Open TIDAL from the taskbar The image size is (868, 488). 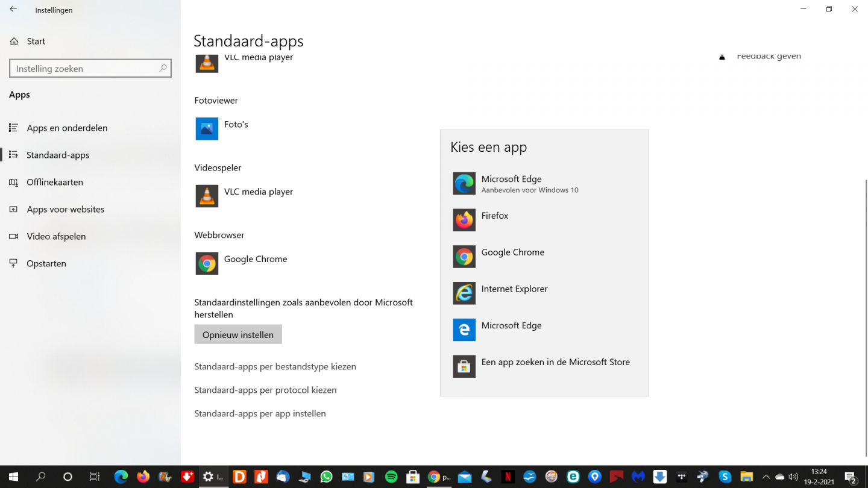point(682,477)
